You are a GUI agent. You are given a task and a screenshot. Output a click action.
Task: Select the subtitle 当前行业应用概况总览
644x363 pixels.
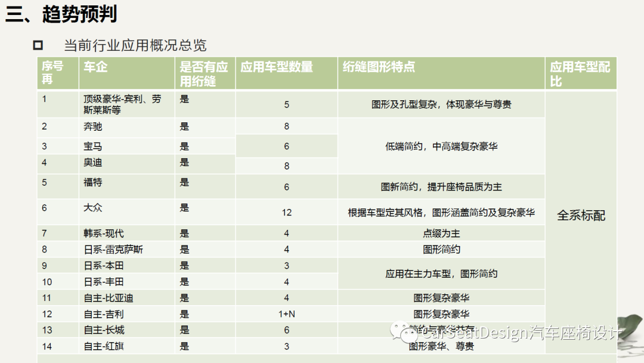point(135,45)
